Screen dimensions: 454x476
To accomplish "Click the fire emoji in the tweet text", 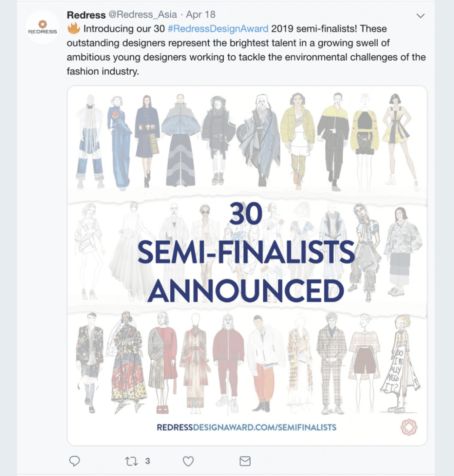I will [73, 28].
